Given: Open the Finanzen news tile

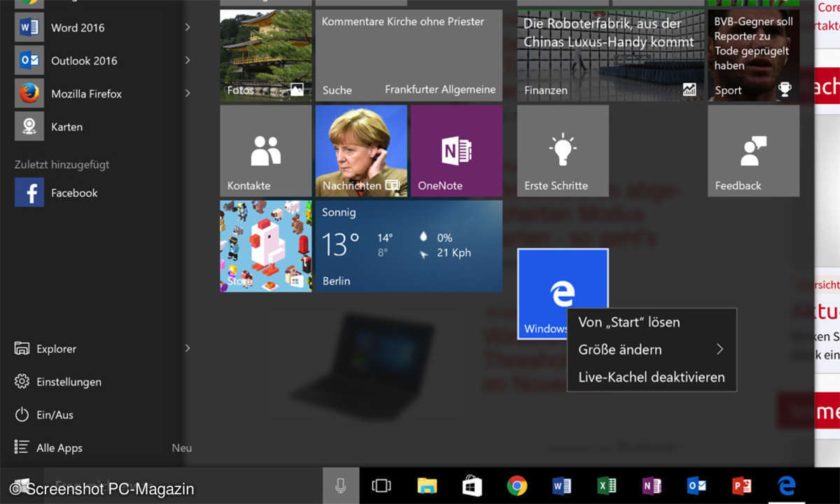Looking at the screenshot, I should 609,55.
